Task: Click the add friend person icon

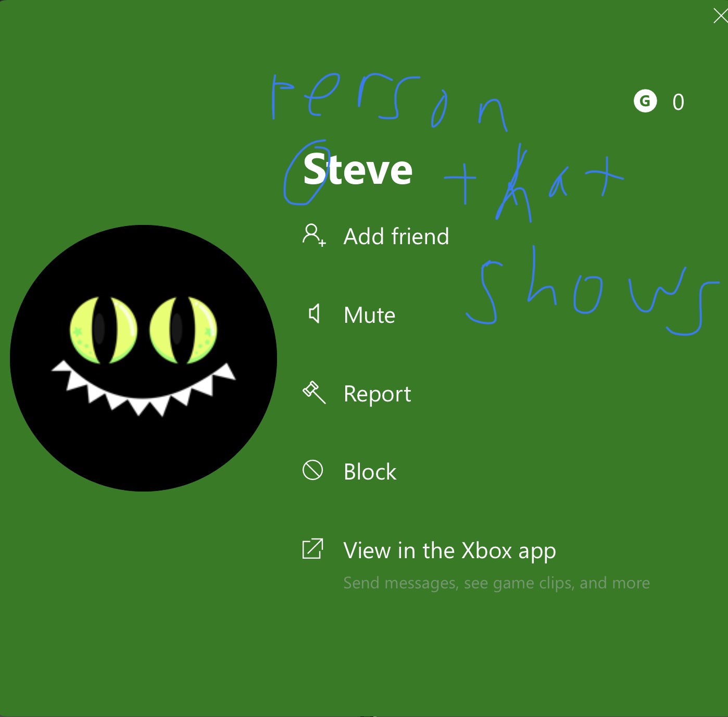Action: pyautogui.click(x=314, y=235)
